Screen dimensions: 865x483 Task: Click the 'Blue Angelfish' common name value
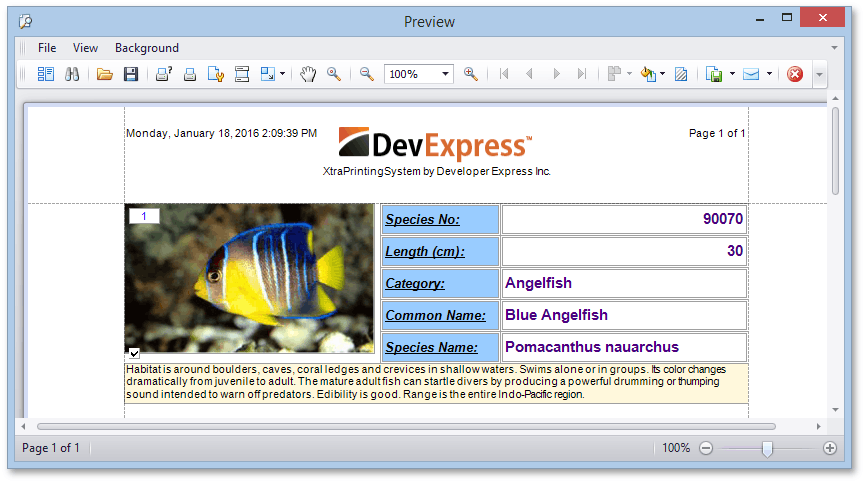(x=556, y=315)
